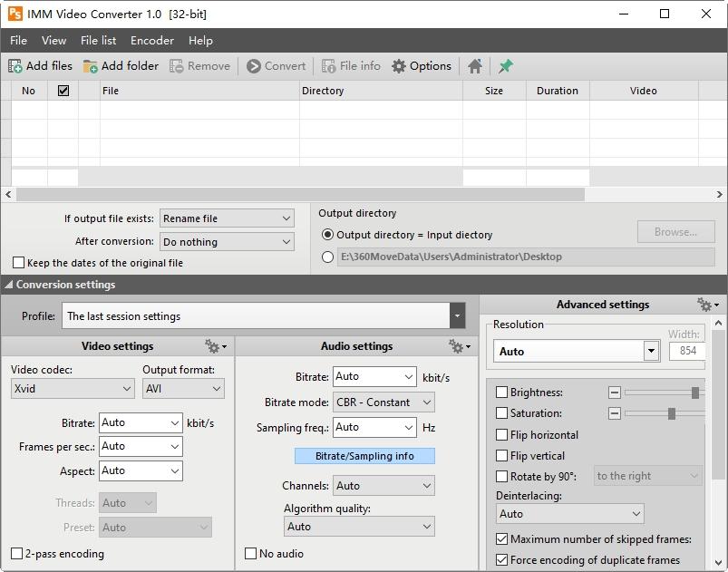Open the Sampling freq. dropdown

(374, 427)
